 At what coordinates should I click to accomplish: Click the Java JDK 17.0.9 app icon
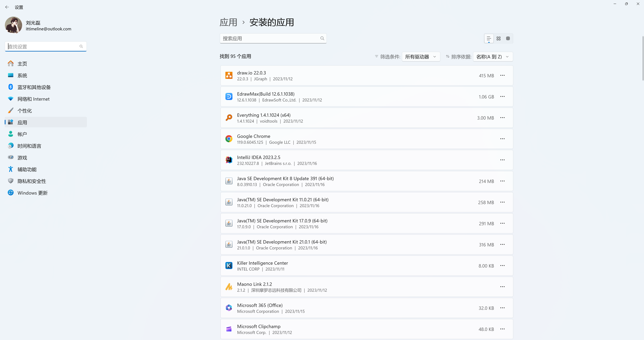coord(229,223)
